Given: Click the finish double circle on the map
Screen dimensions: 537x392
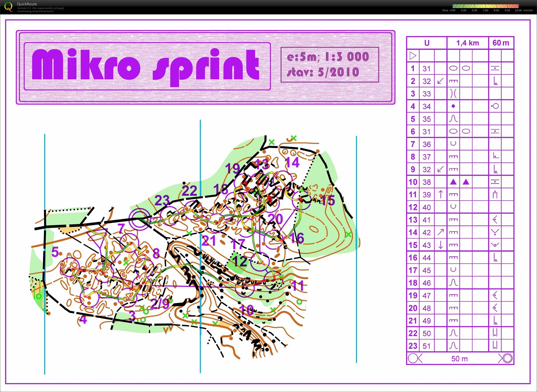Looking at the screenshot, I should [140, 219].
